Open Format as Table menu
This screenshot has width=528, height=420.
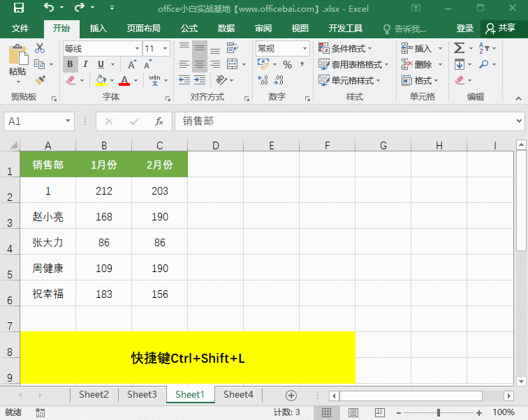pos(353,64)
